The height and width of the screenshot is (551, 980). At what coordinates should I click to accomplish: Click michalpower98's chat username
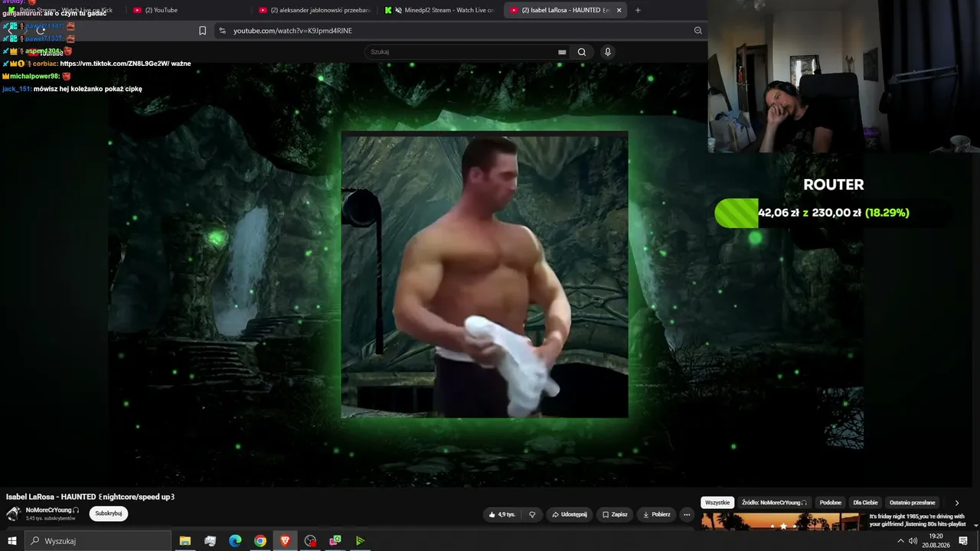tap(34, 77)
